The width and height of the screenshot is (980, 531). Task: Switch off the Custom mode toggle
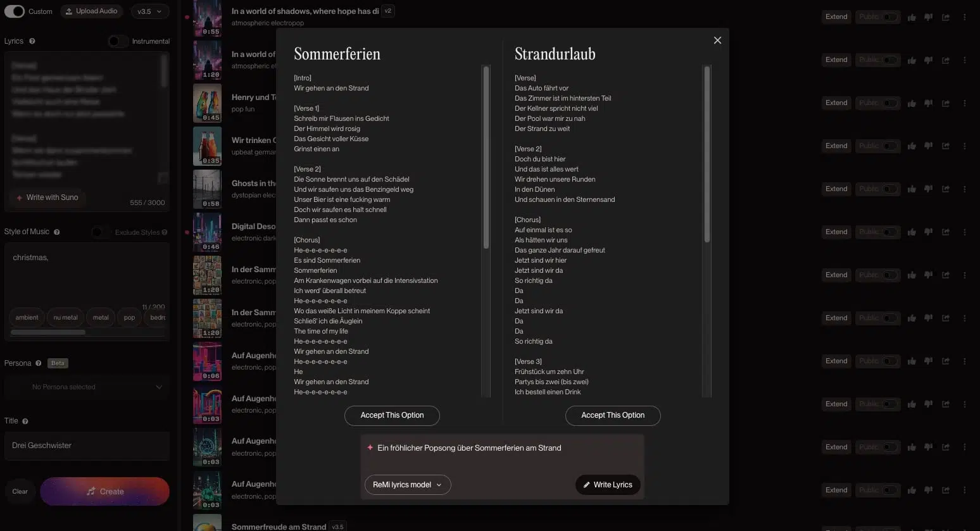[14, 11]
